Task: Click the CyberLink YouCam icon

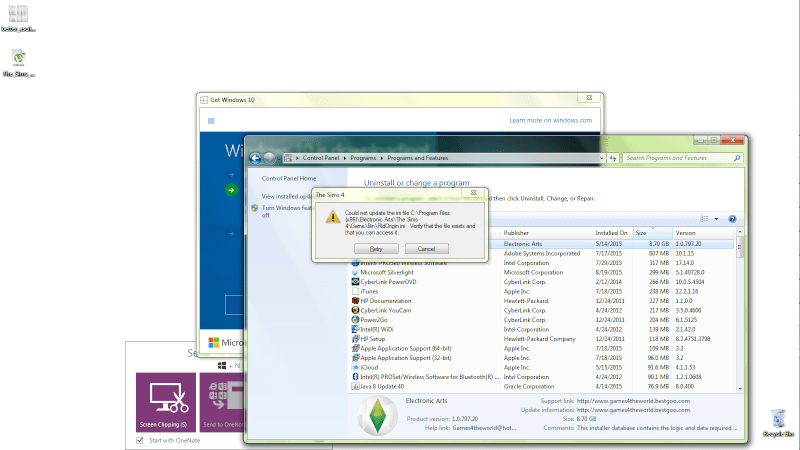Action: [355, 310]
